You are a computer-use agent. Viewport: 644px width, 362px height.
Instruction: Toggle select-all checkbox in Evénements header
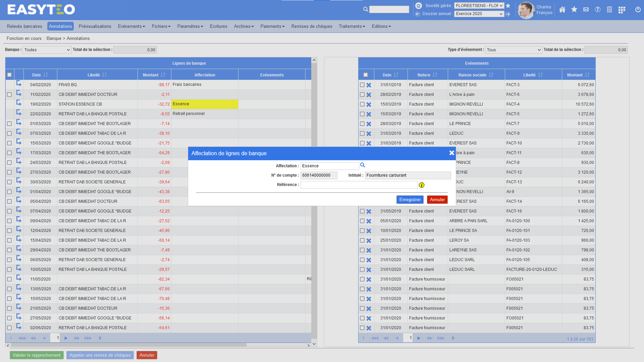click(x=366, y=75)
